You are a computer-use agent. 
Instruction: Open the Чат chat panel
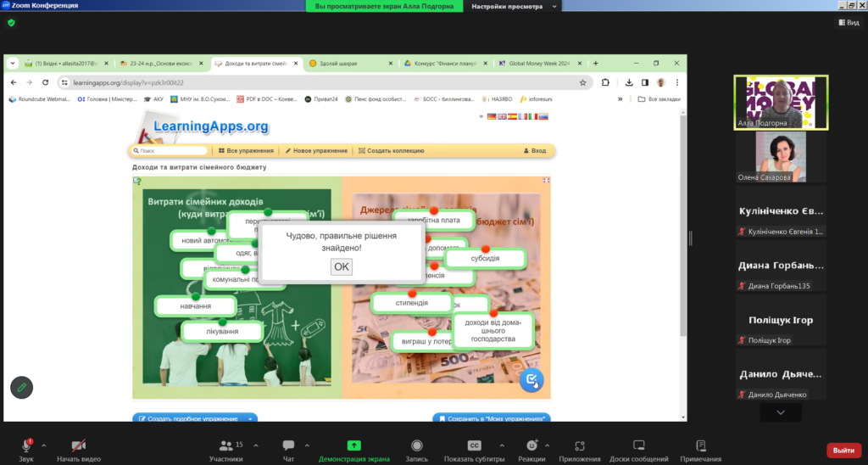click(288, 450)
